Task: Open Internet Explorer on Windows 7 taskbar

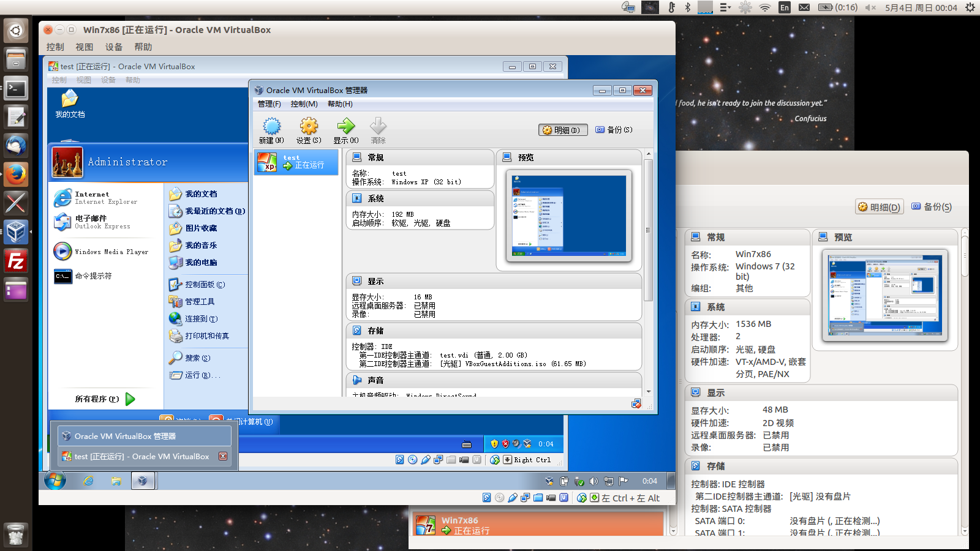Action: tap(89, 481)
